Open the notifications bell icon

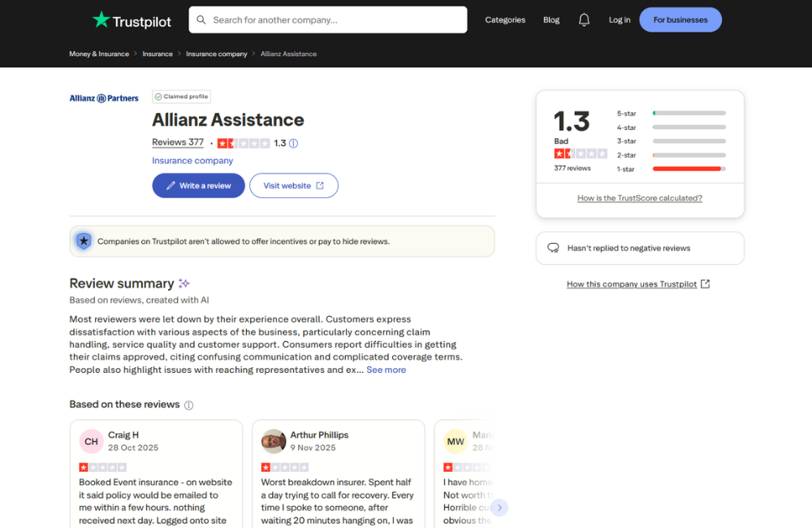(x=584, y=20)
